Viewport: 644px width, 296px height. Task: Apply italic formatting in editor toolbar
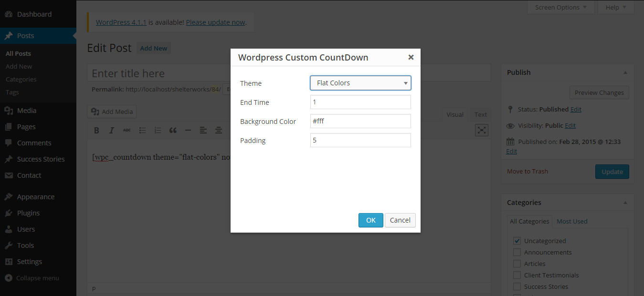112,130
